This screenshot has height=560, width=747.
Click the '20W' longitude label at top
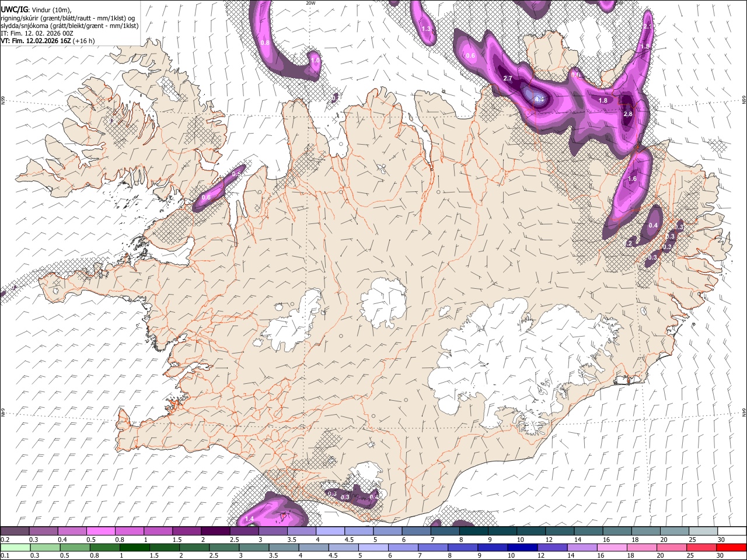click(x=310, y=3)
